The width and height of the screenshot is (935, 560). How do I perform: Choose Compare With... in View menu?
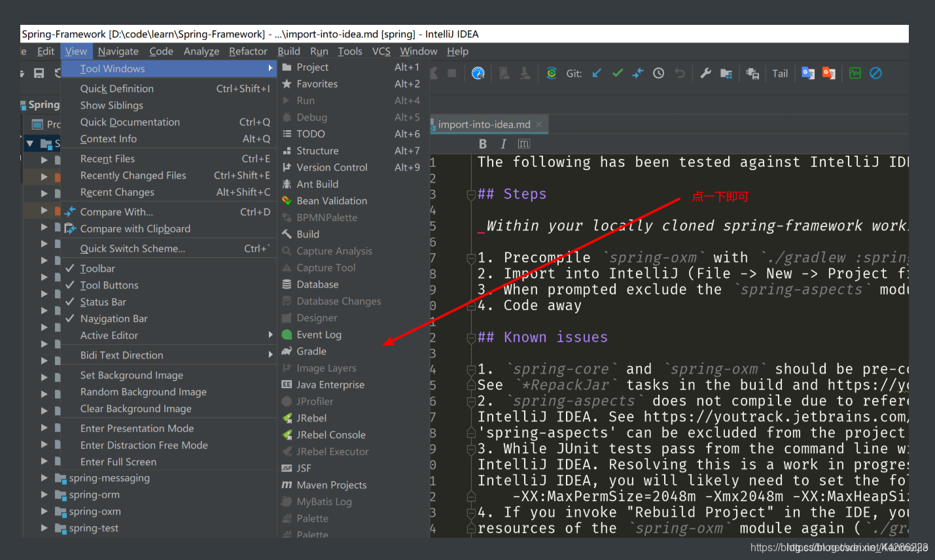coord(169,212)
